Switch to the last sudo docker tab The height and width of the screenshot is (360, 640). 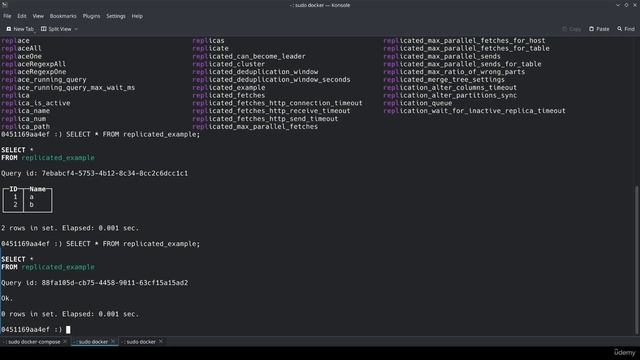pos(140,342)
